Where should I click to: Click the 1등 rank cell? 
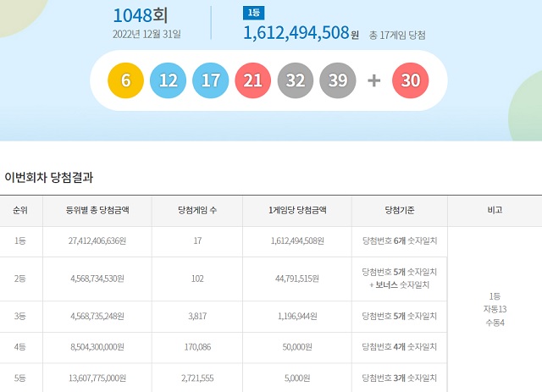click(20, 241)
